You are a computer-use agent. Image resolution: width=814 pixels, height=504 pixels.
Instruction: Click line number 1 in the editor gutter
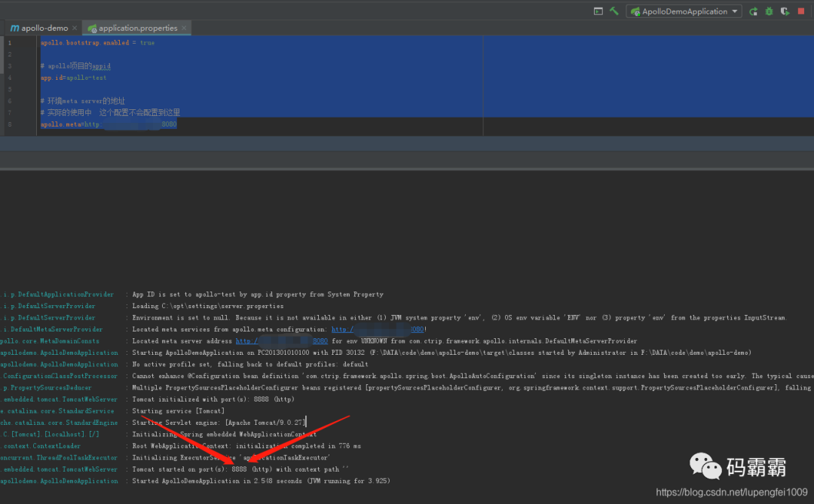coord(9,42)
